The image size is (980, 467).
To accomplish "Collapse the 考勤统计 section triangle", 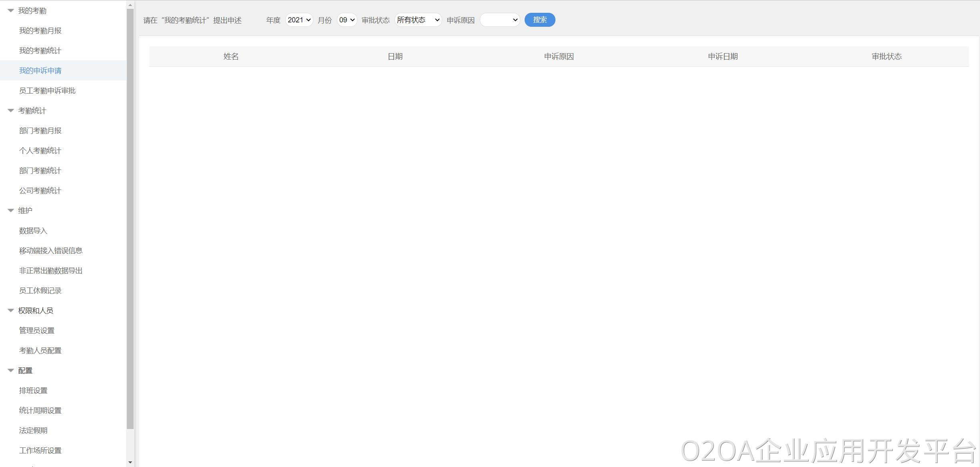I will [11, 111].
